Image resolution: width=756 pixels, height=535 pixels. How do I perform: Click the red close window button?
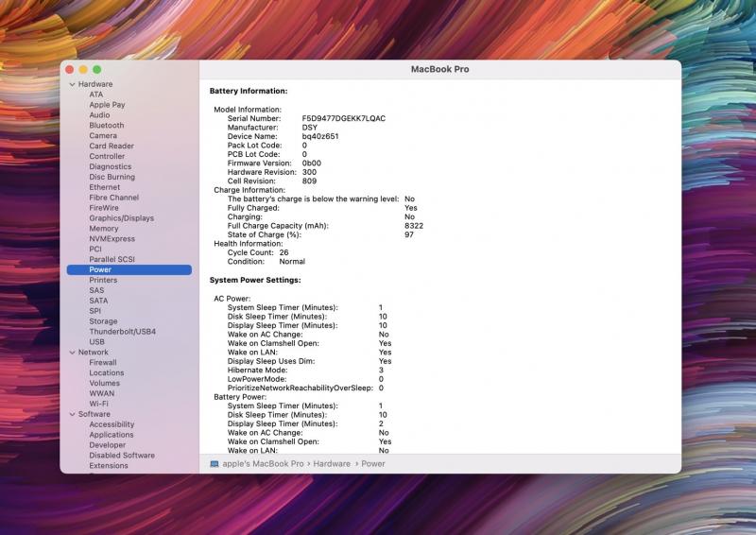pos(69,69)
